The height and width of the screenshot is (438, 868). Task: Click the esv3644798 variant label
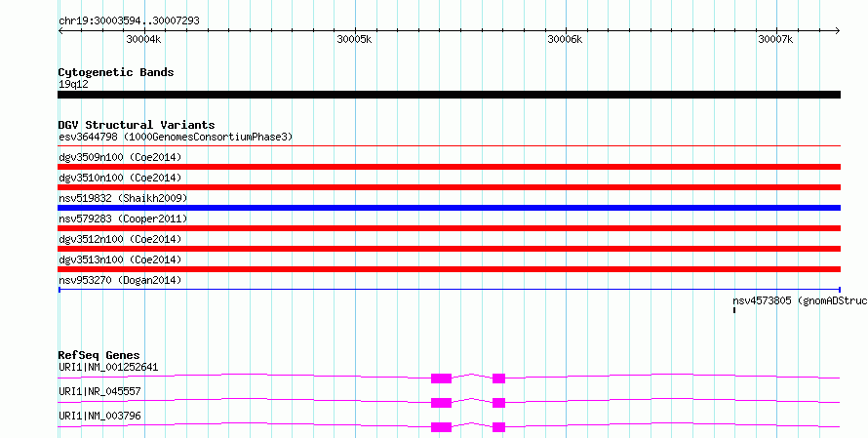176,137
